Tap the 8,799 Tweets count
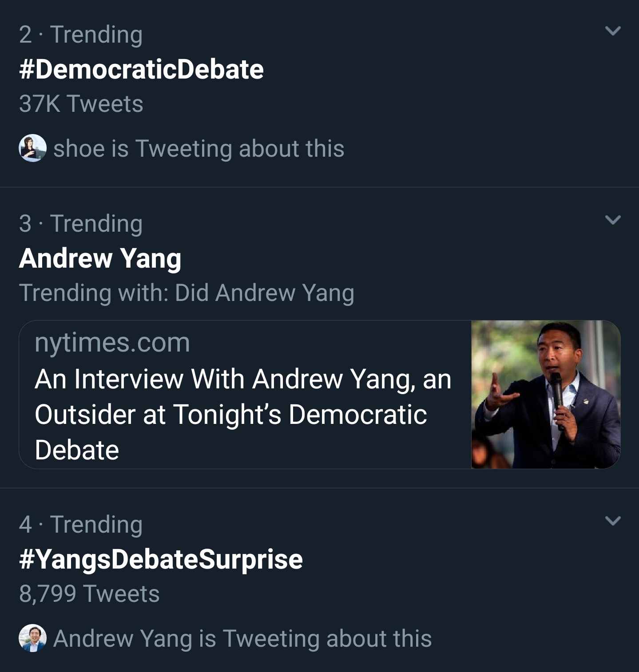Viewport: 639px width, 672px height. coord(89,594)
